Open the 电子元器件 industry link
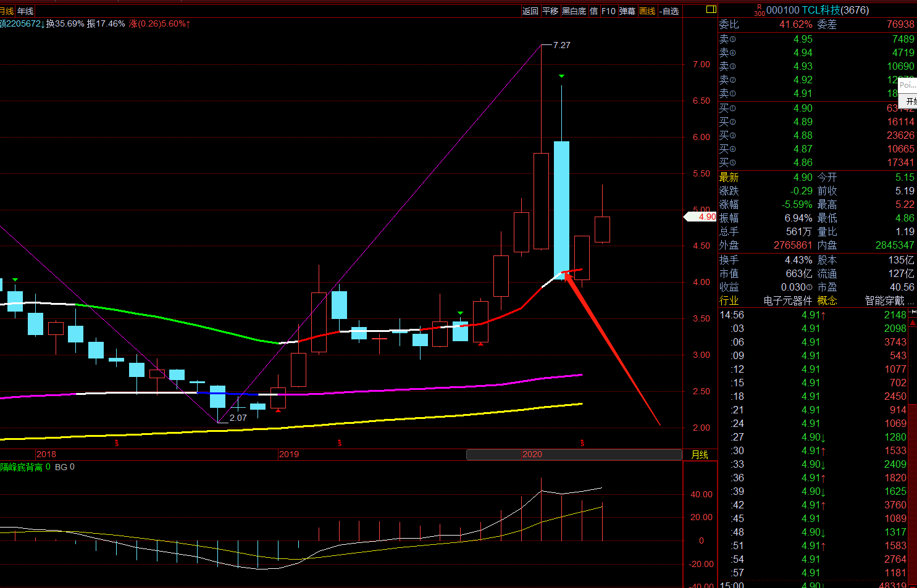This screenshot has height=588, width=917. tap(788, 300)
